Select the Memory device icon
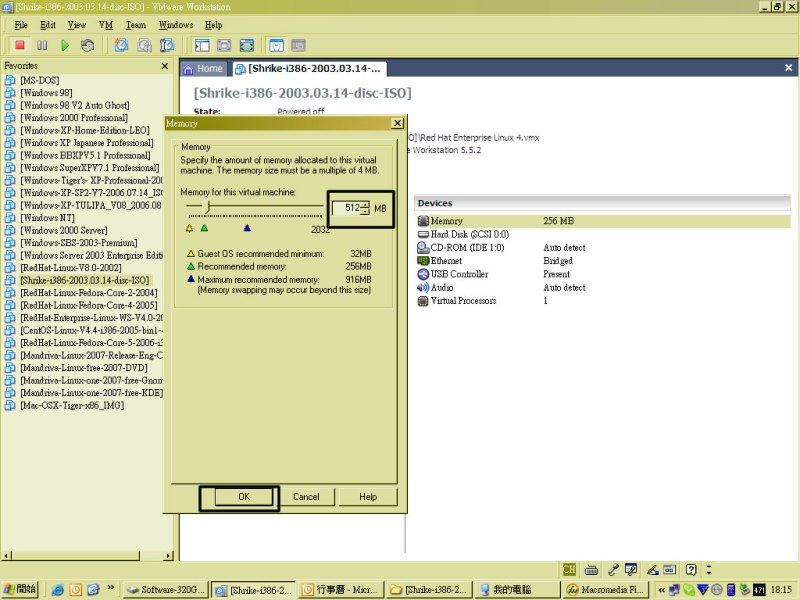Viewport: 800px width, 600px height. pos(423,221)
